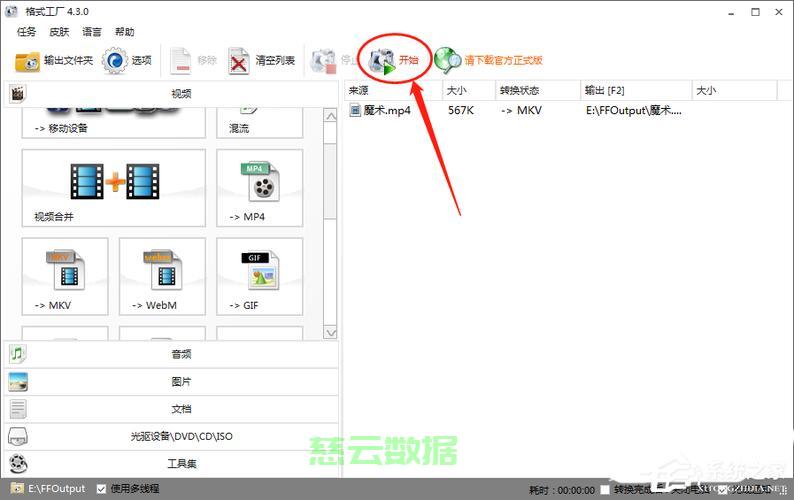Open the 视频合并 video merge tool
The width and height of the screenshot is (794, 500).
113,189
